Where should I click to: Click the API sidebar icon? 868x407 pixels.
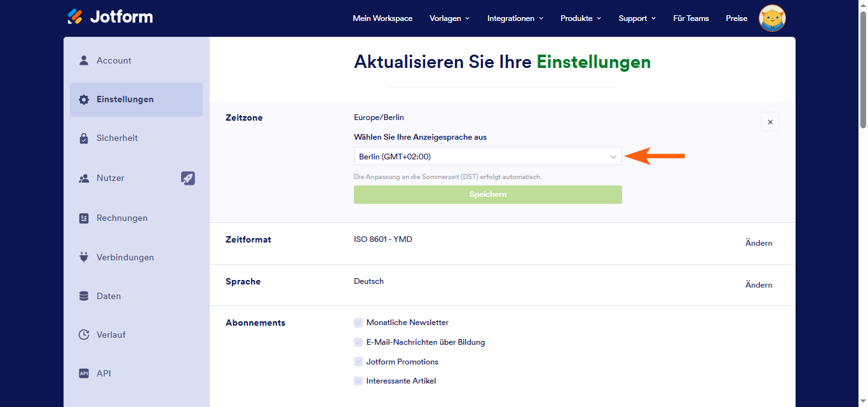83,373
